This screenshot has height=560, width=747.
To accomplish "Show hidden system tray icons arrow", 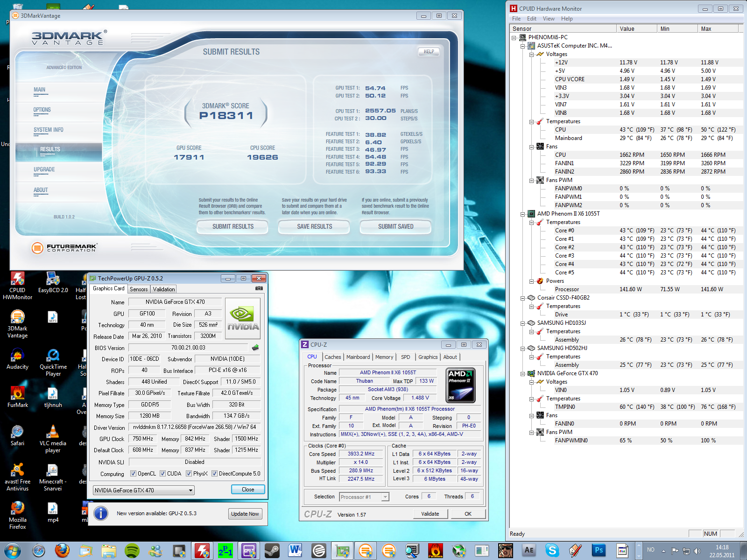I will tap(663, 551).
